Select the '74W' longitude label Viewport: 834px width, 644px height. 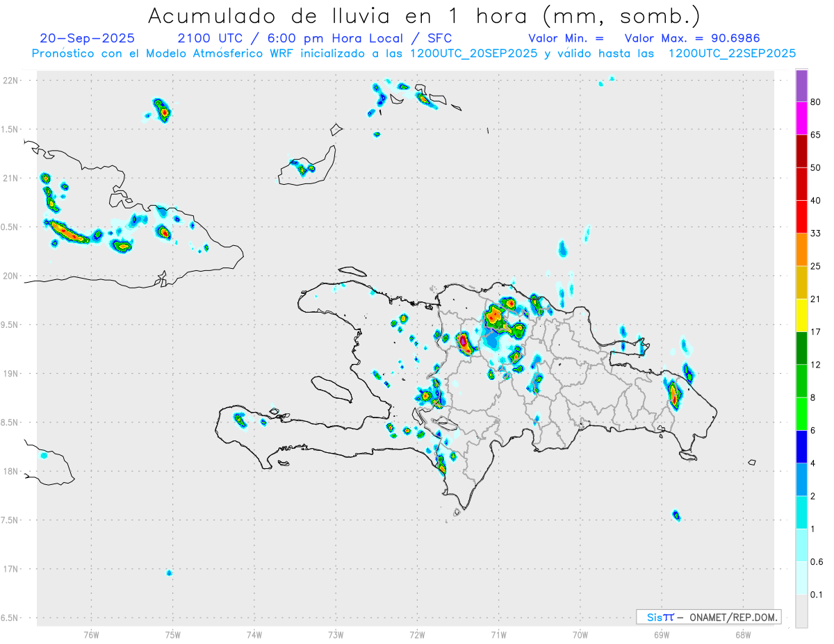click(x=254, y=634)
